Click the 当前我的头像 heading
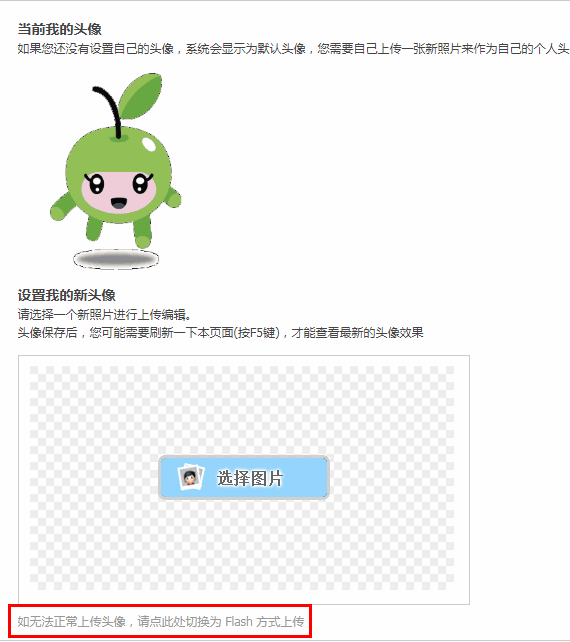Viewport: 570px width, 642px height. [x=59, y=29]
